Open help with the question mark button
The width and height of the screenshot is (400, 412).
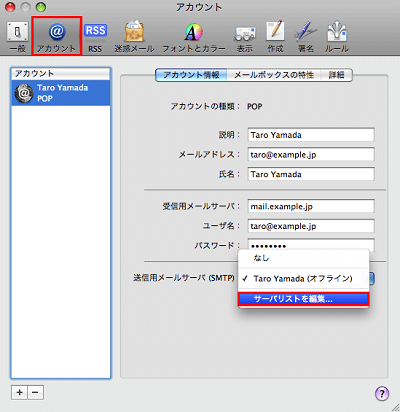pos(382,393)
